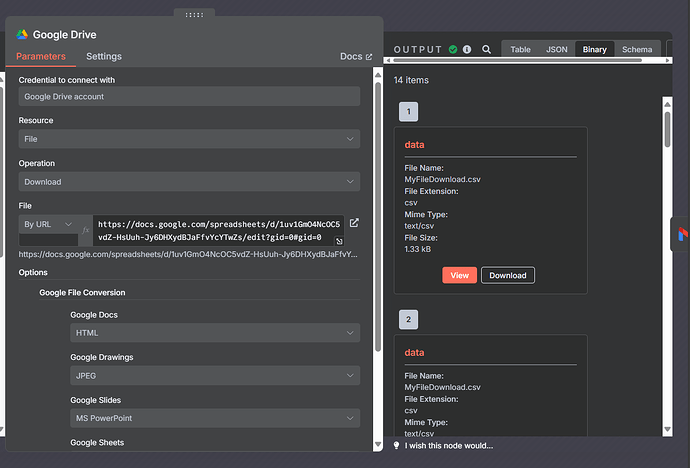
Task: Click the lightbulb feedback icon
Action: 396,446
